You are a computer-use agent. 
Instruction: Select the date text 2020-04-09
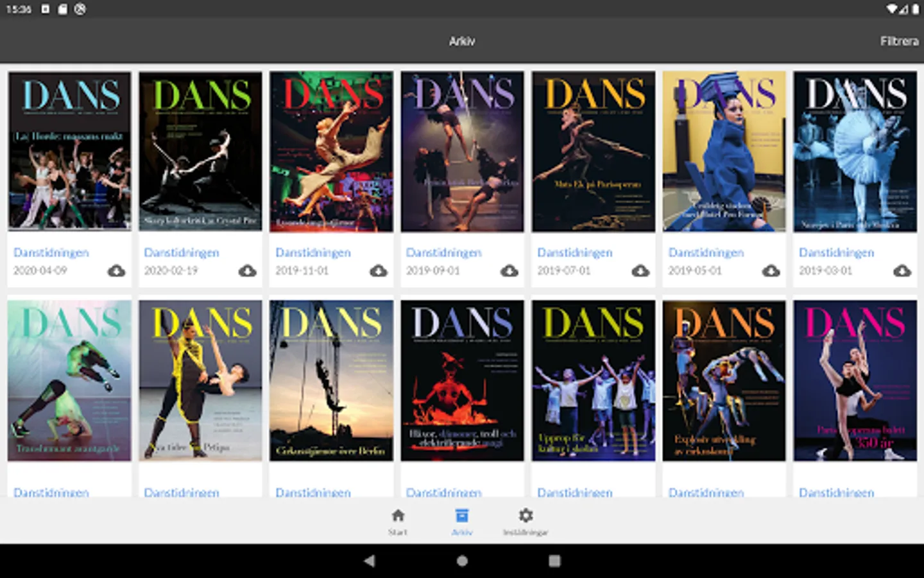coord(40,270)
